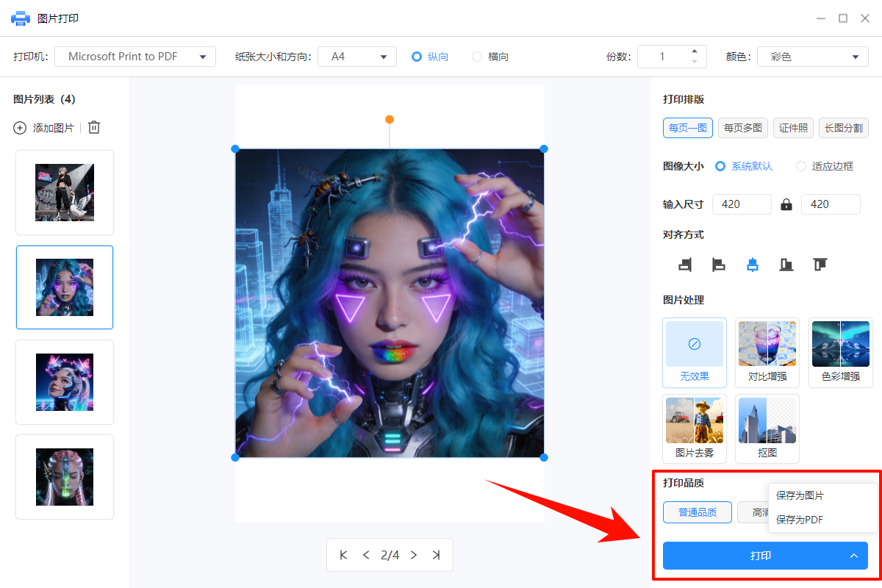Image resolution: width=882 pixels, height=588 pixels.
Task: Select the 色彩增强 image effect
Action: click(840, 353)
